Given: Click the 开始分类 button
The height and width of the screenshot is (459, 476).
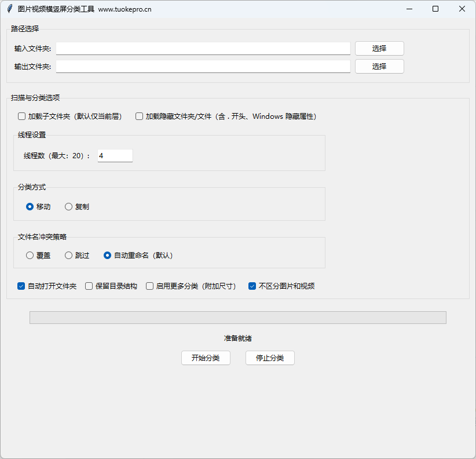Looking at the screenshot, I should click(206, 358).
